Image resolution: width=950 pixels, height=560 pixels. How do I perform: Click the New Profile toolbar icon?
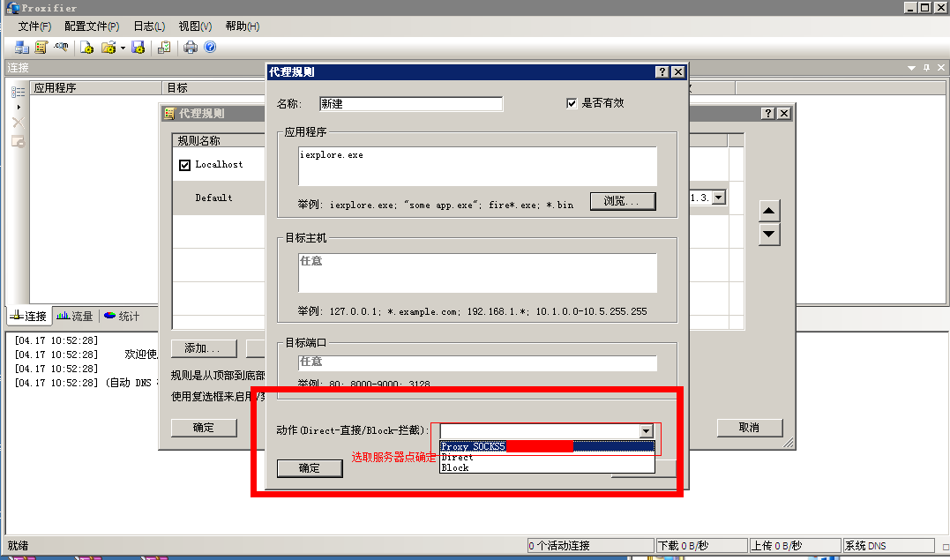click(x=87, y=48)
